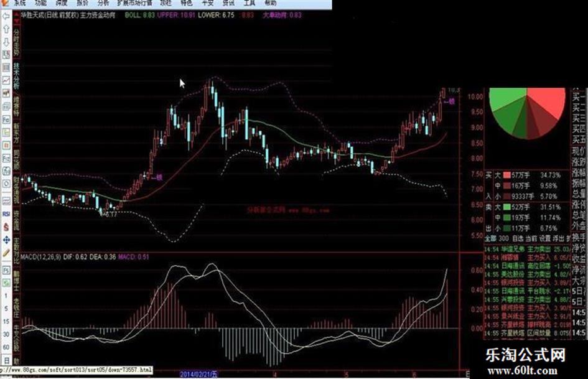
Task: Click the 14:55 齐星铁塔 区间放量 alert row
Action: pyautogui.click(x=527, y=333)
